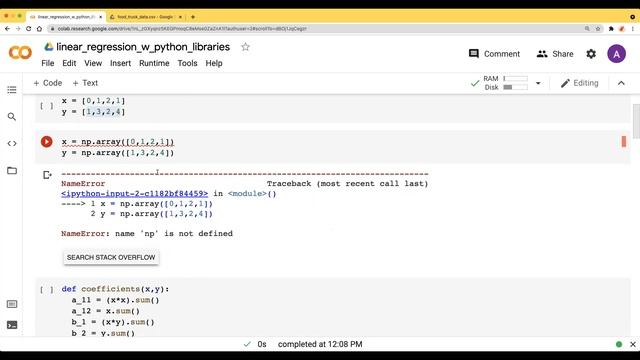Viewport: 640px width, 360px height.
Task: Click the Colab logo
Action: 20,53
